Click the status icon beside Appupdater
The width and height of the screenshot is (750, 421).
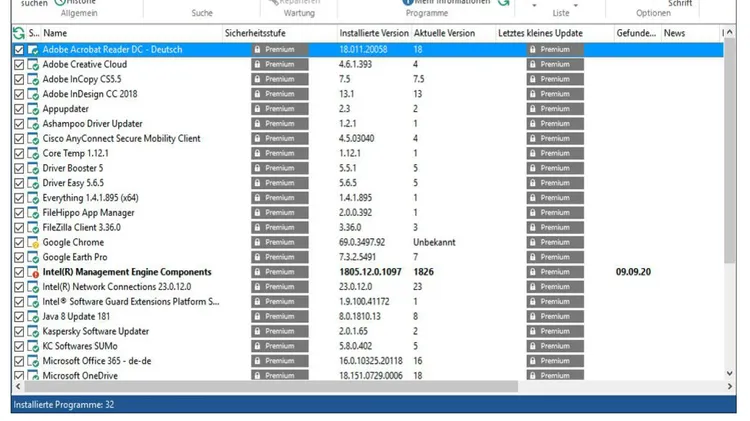click(33, 109)
